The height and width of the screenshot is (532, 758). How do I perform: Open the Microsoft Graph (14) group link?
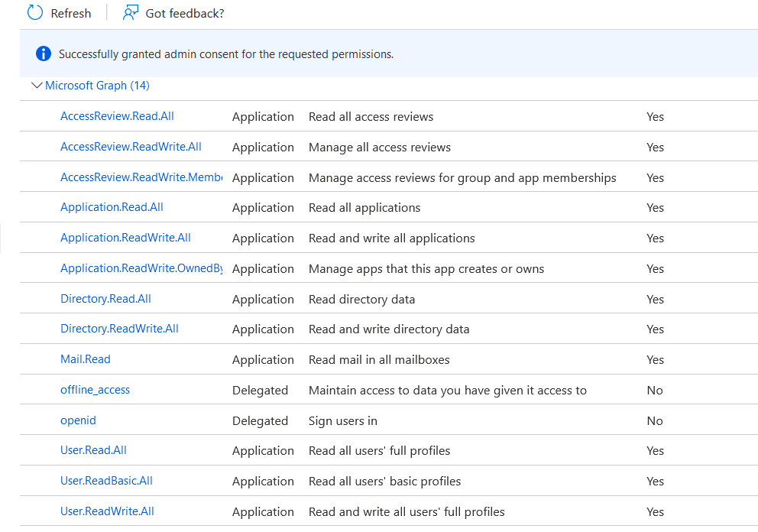[x=97, y=86]
